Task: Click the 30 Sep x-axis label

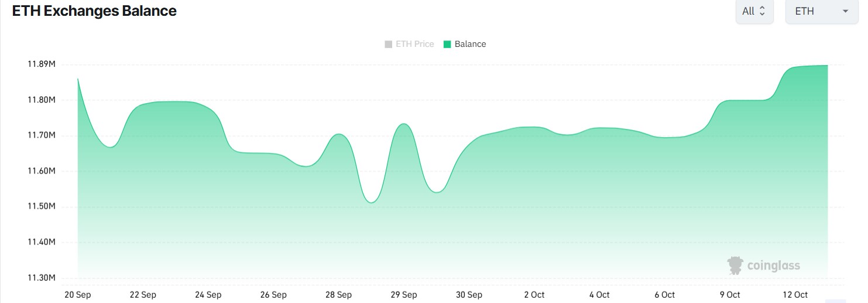Action: (x=469, y=295)
